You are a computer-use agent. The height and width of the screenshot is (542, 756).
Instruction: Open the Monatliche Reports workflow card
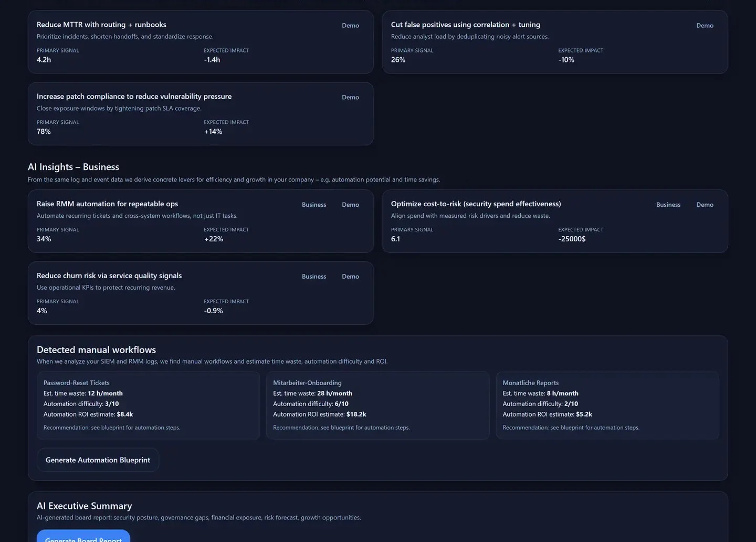pyautogui.click(x=607, y=405)
